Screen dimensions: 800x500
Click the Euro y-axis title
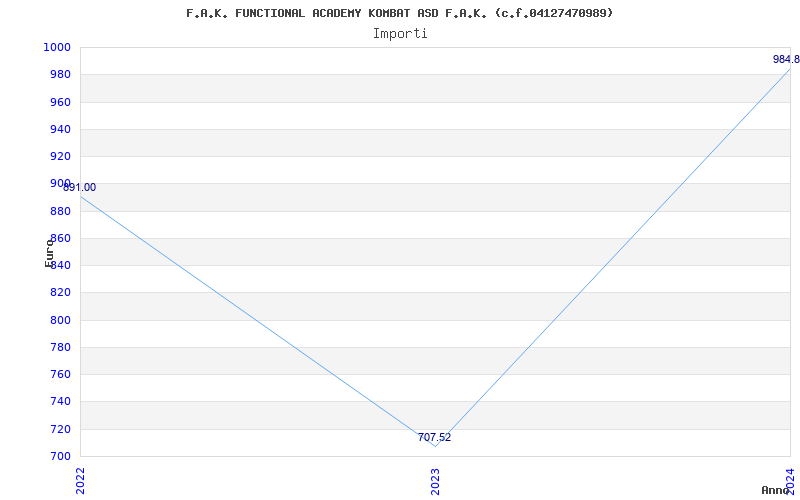pyautogui.click(x=49, y=253)
